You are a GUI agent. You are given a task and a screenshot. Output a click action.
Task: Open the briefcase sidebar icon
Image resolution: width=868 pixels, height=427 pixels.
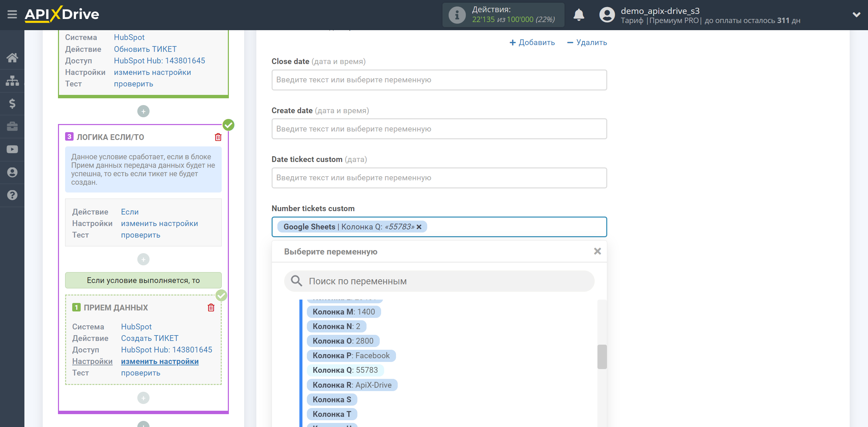pos(12,126)
